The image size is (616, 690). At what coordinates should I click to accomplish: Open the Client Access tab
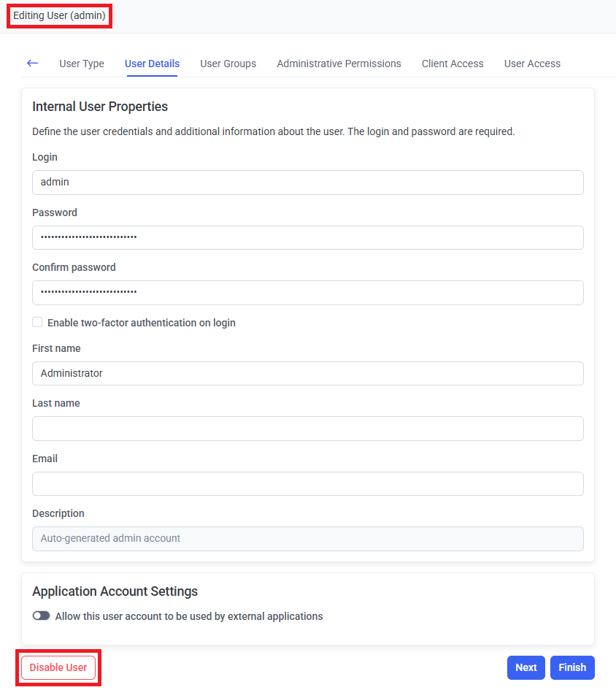pos(453,64)
